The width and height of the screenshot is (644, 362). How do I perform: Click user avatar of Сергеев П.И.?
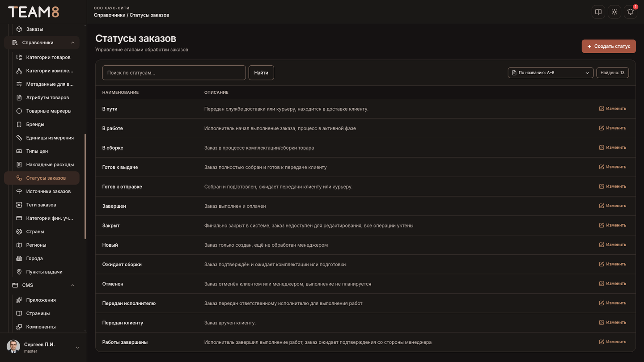[13, 347]
